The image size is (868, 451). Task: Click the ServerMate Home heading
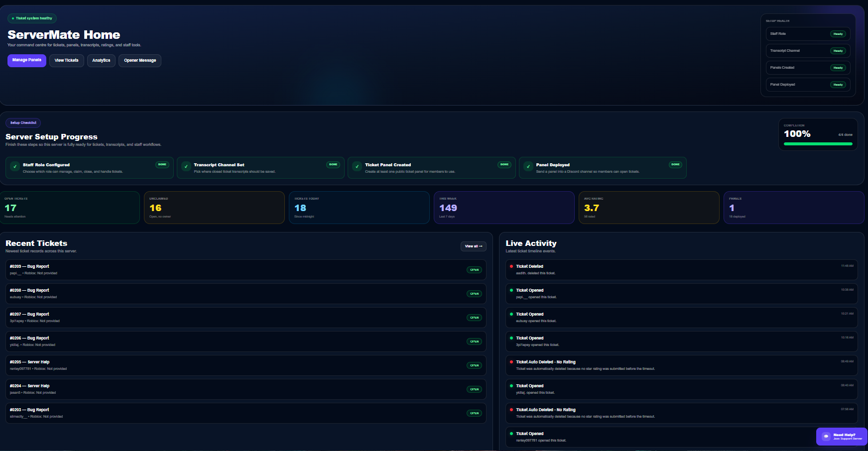pyautogui.click(x=64, y=35)
